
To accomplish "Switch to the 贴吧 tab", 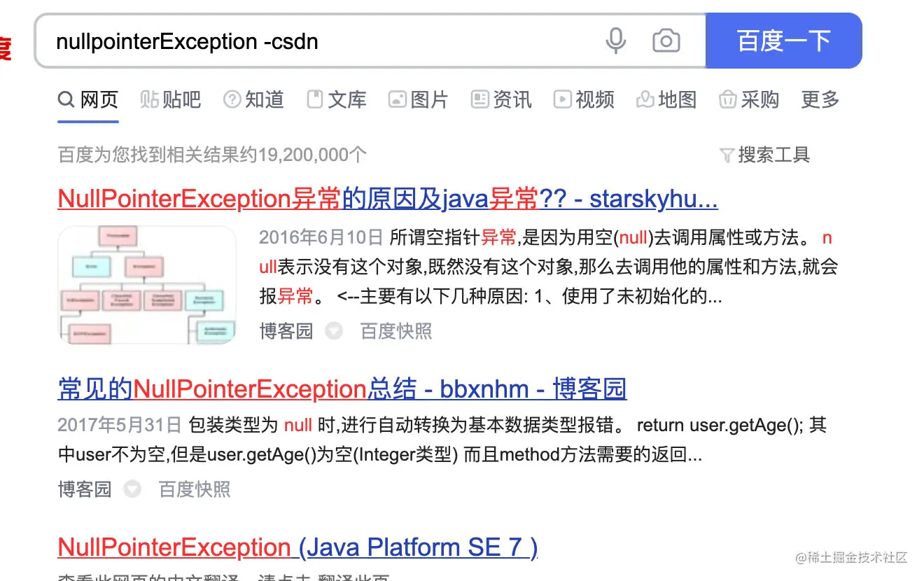I will click(170, 99).
